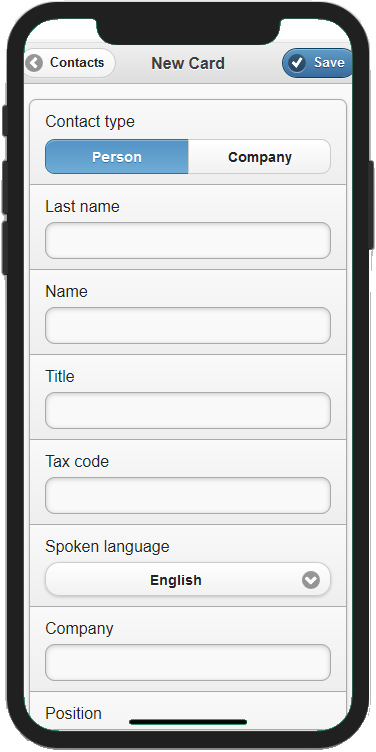Save the new card
Screen dimensions: 376x752
(x=317, y=63)
